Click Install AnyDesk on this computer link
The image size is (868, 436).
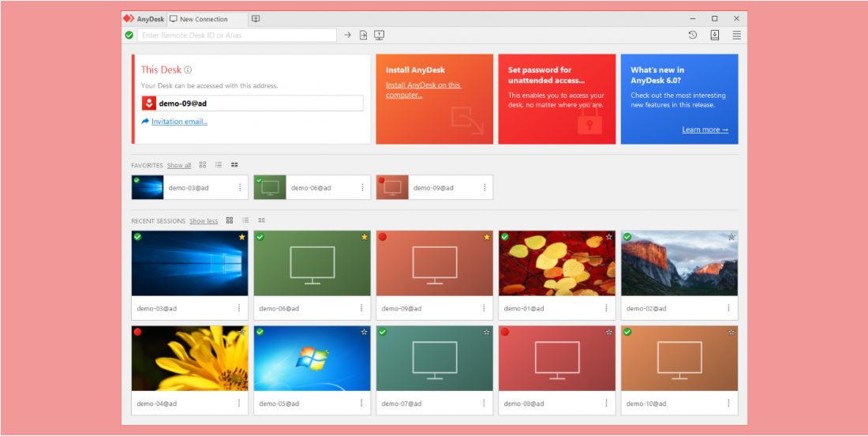(424, 90)
